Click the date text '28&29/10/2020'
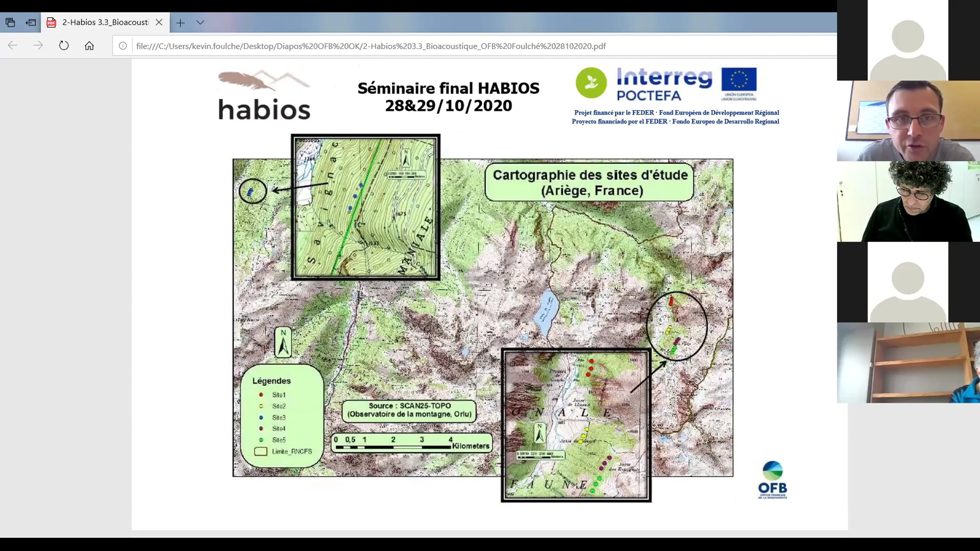 448,106
